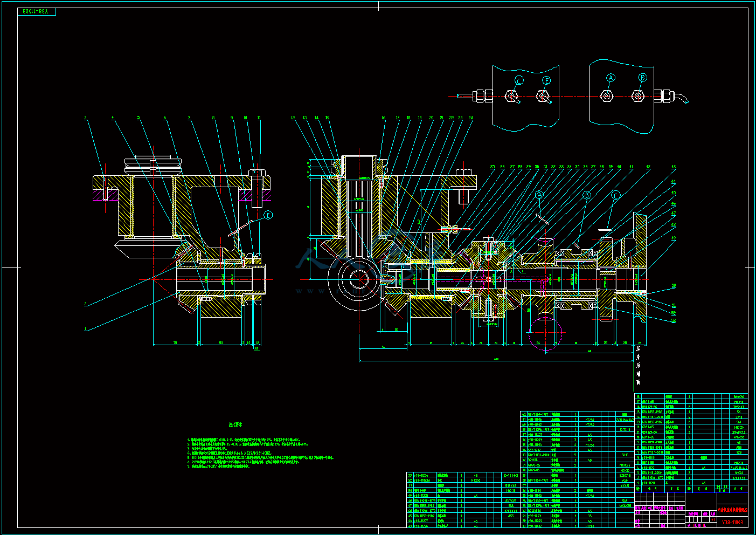
Task: Click part callout number 3
Action: tap(85, 118)
